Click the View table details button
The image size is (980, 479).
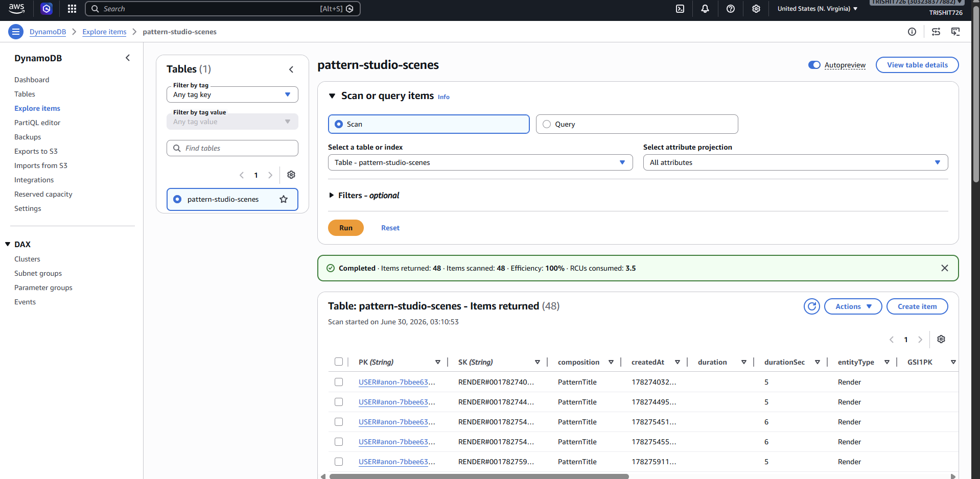917,65
